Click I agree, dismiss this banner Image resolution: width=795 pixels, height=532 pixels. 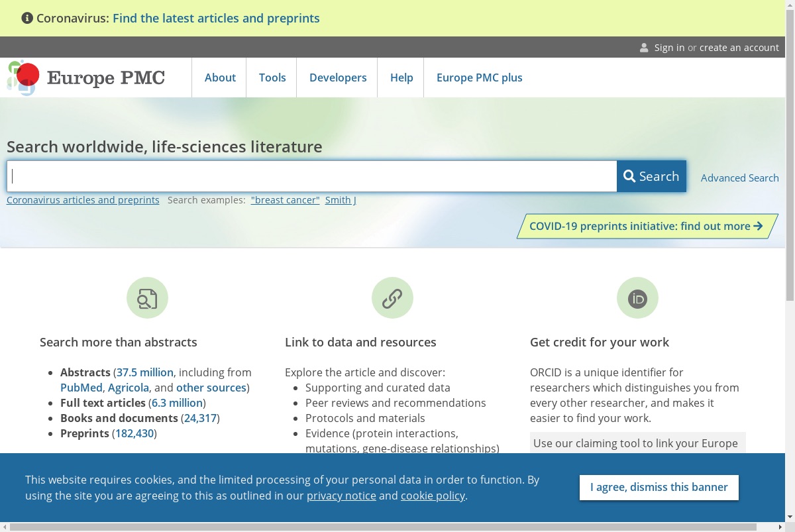coord(659,487)
